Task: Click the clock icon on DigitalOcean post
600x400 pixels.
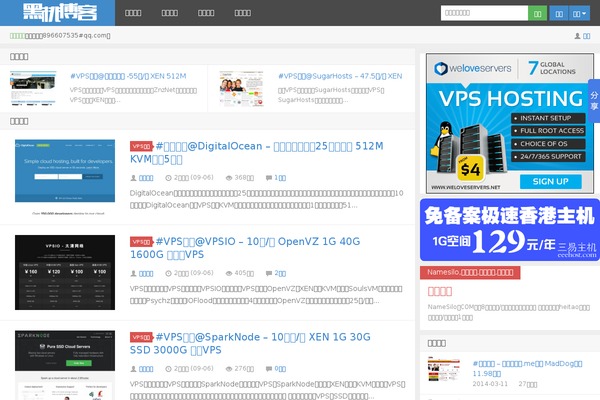Action: [x=168, y=178]
